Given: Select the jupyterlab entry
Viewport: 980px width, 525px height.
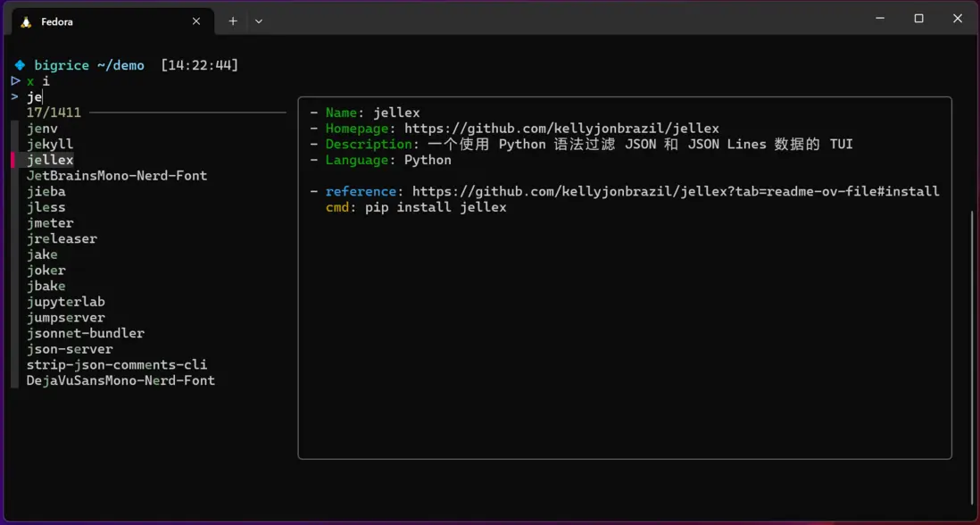Looking at the screenshot, I should click(66, 302).
